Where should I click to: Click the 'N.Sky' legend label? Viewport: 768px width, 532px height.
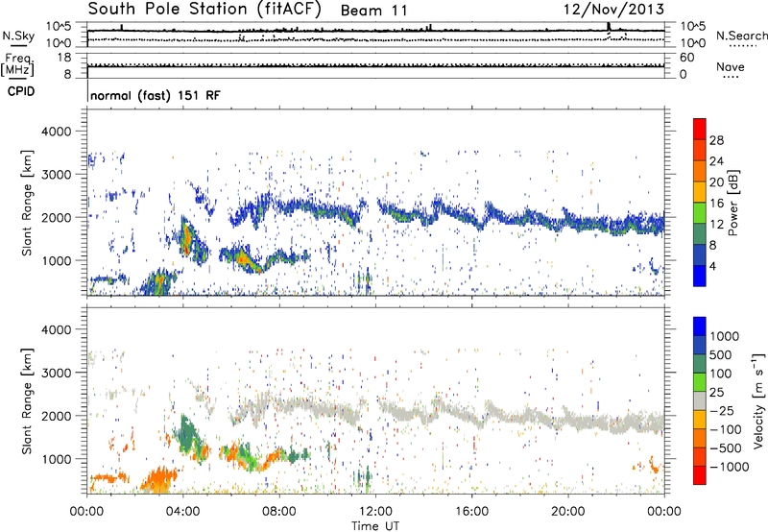click(x=18, y=36)
